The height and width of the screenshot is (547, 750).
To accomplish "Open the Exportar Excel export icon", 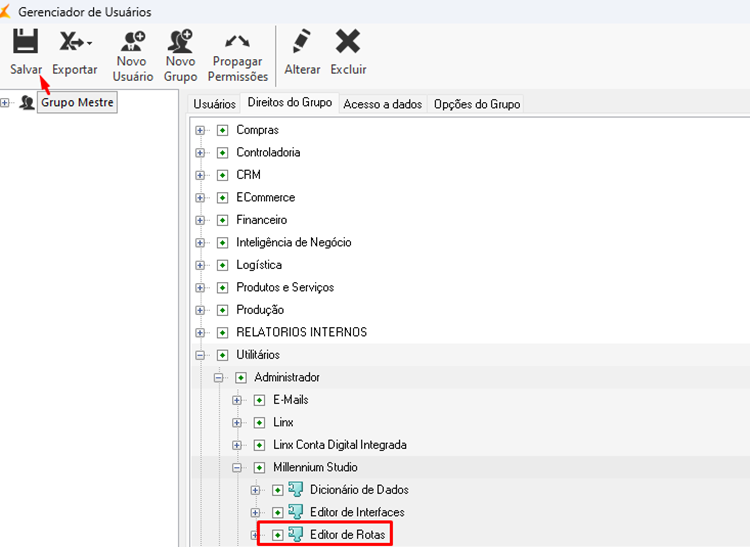I will pos(71,41).
